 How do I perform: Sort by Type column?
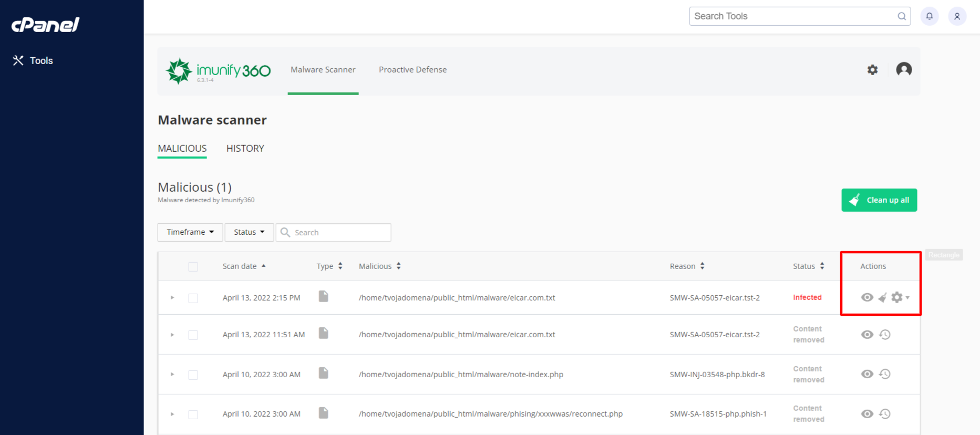coord(329,266)
